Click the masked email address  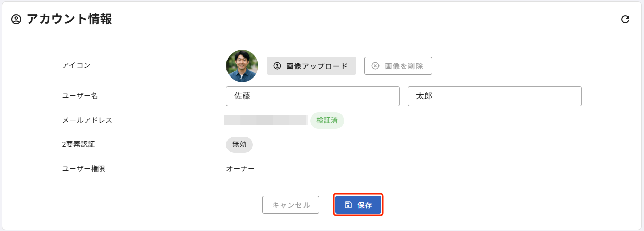point(266,120)
